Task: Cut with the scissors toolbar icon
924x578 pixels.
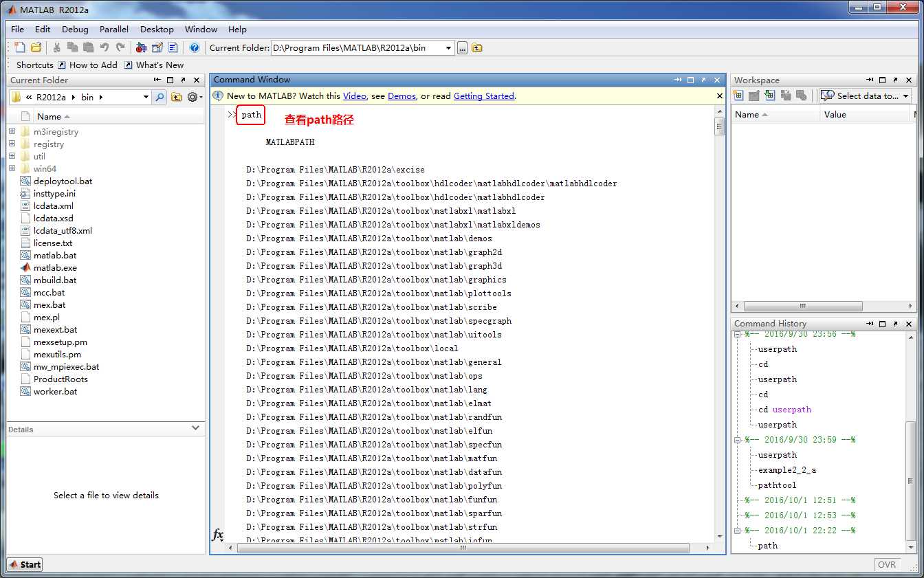Action: click(x=56, y=47)
